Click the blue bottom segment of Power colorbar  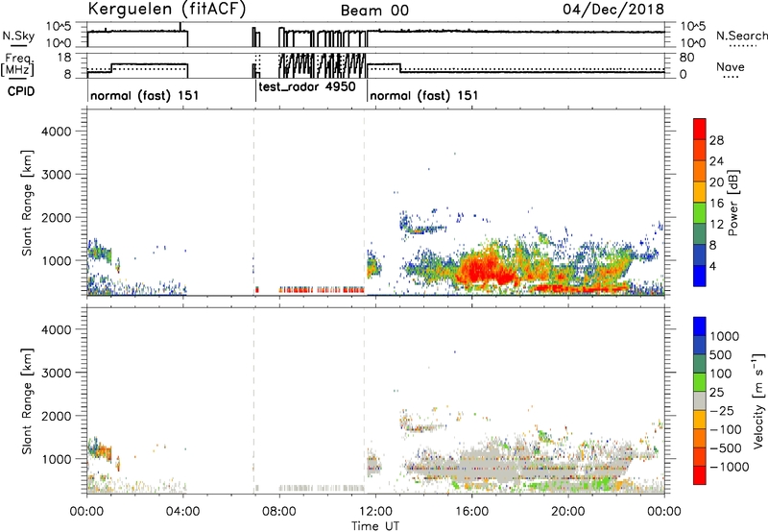(700, 276)
